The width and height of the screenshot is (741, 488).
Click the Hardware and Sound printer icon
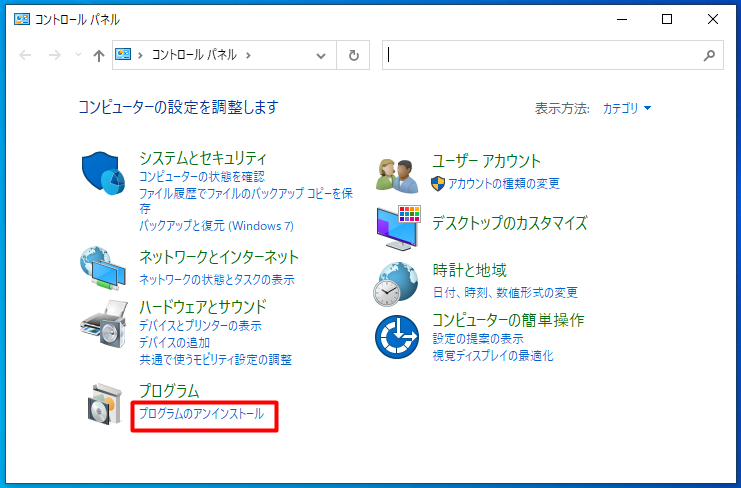pyautogui.click(x=102, y=321)
